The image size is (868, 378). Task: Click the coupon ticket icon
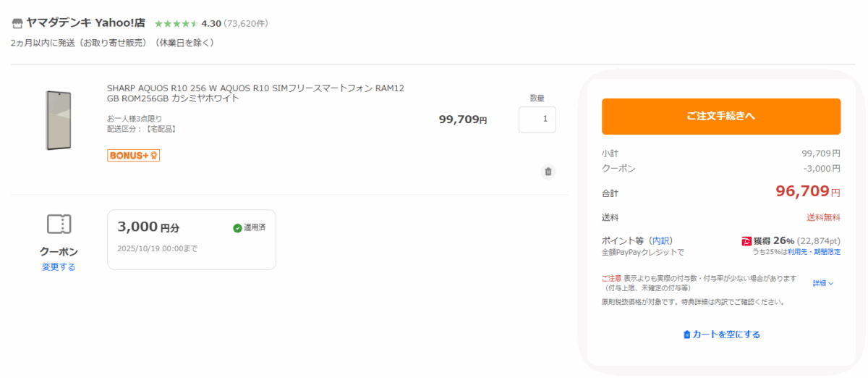point(59,224)
